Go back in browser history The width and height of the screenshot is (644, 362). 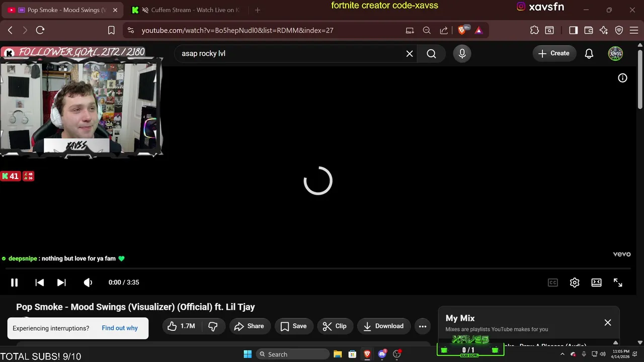pyautogui.click(x=10, y=30)
